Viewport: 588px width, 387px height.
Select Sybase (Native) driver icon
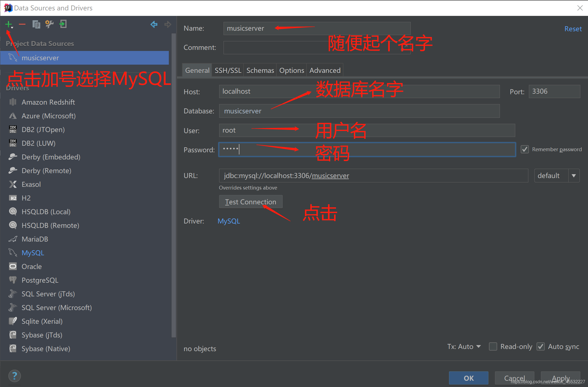13,349
